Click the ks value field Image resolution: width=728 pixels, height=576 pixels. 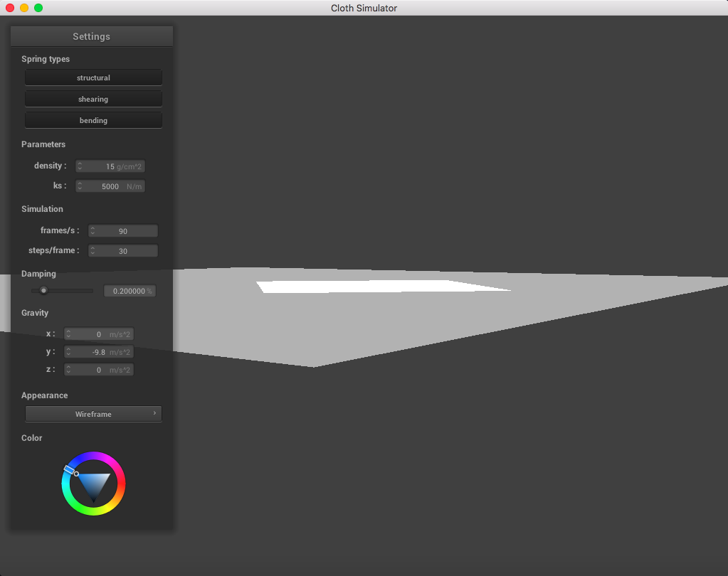[x=110, y=186]
